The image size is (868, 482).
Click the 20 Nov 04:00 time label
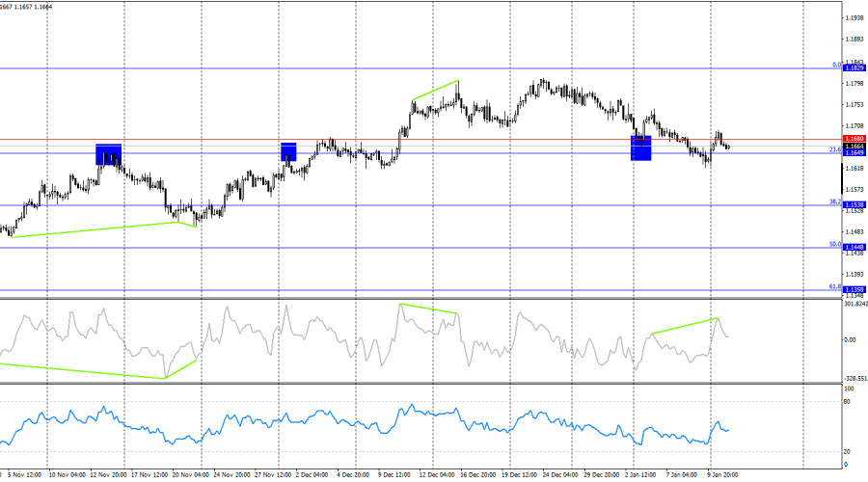(191, 475)
